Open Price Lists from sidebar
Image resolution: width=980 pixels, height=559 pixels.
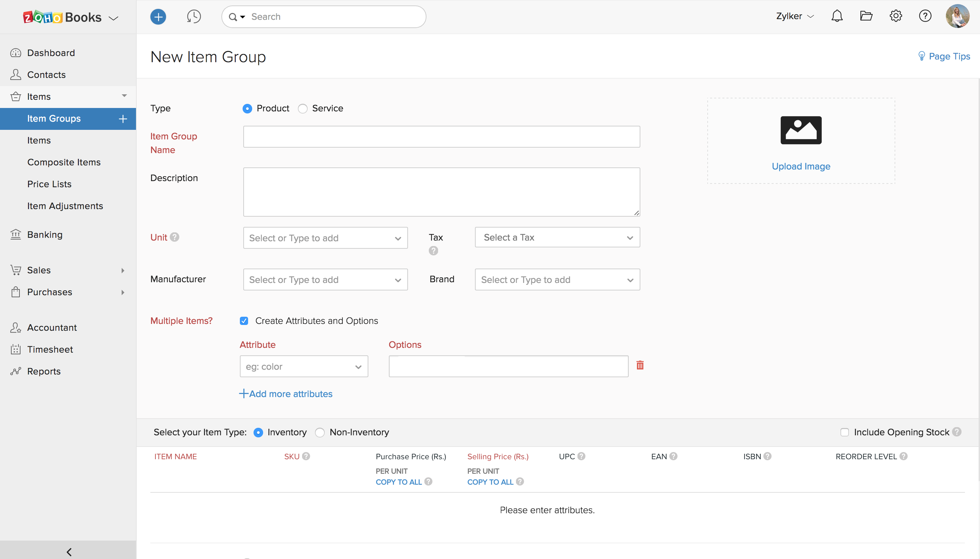coord(49,184)
